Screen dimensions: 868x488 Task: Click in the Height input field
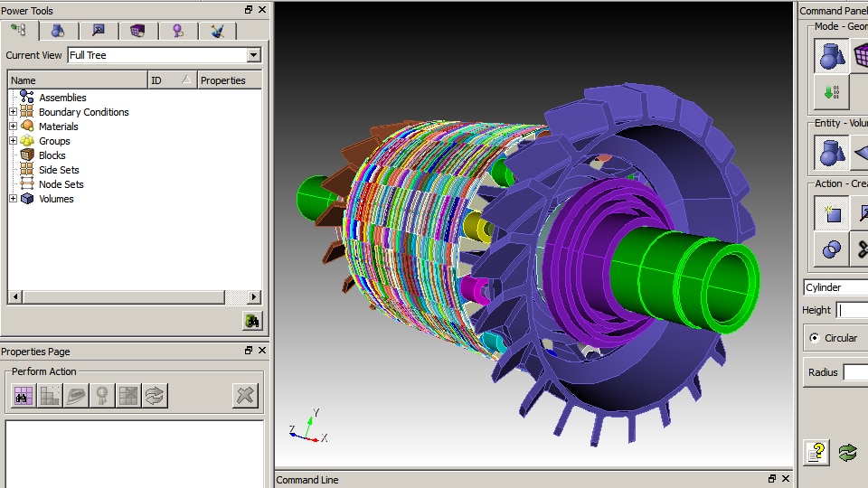click(853, 310)
